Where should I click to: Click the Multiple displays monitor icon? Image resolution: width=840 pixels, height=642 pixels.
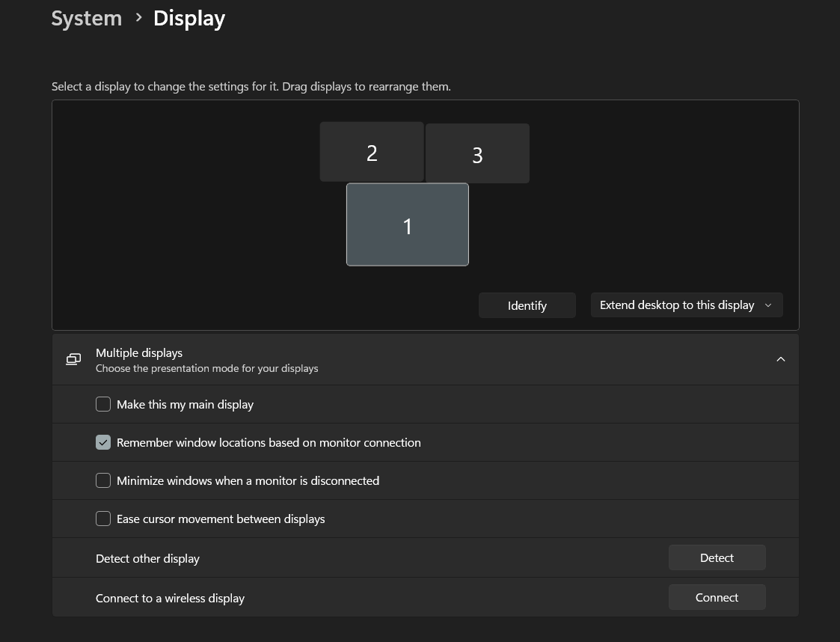(x=73, y=359)
